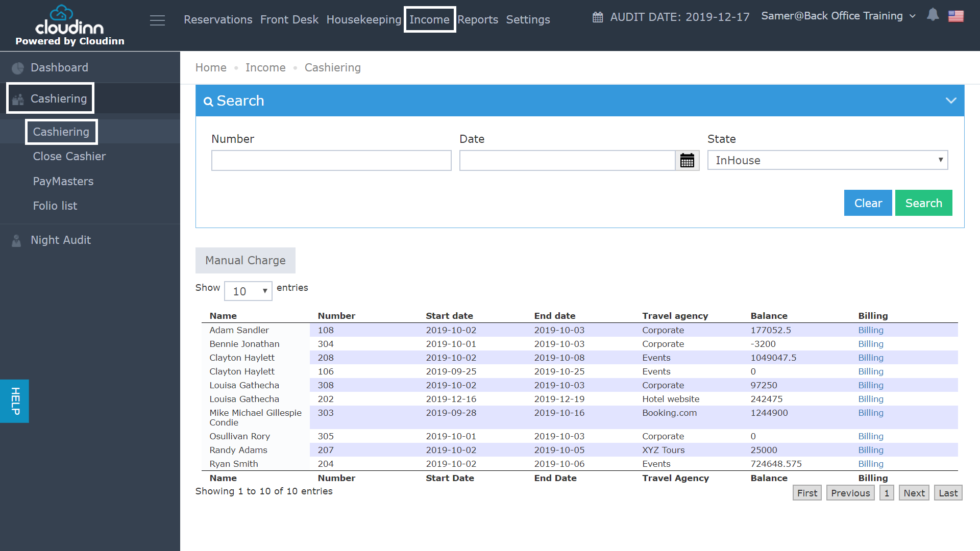Open Billing for Bennie Jonathan

pyautogui.click(x=870, y=344)
